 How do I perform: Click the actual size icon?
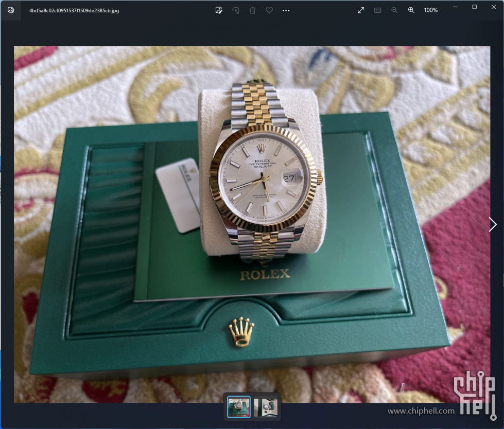click(378, 10)
